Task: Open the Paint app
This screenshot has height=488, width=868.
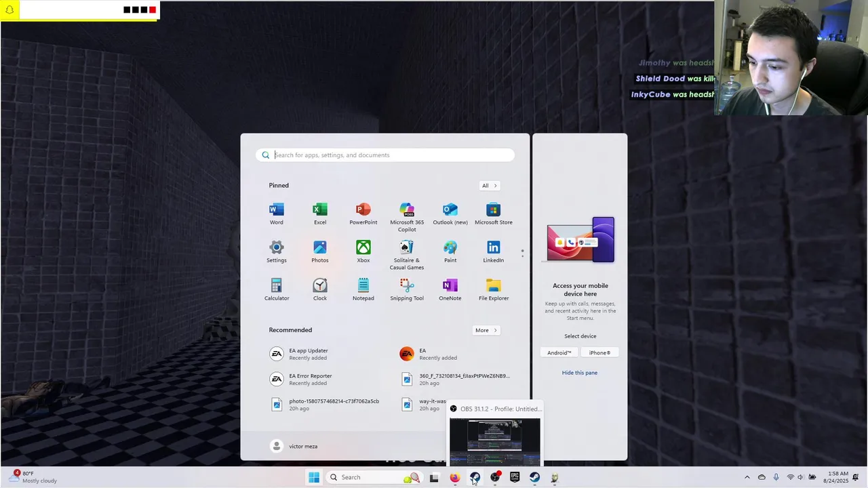Action: [450, 251]
